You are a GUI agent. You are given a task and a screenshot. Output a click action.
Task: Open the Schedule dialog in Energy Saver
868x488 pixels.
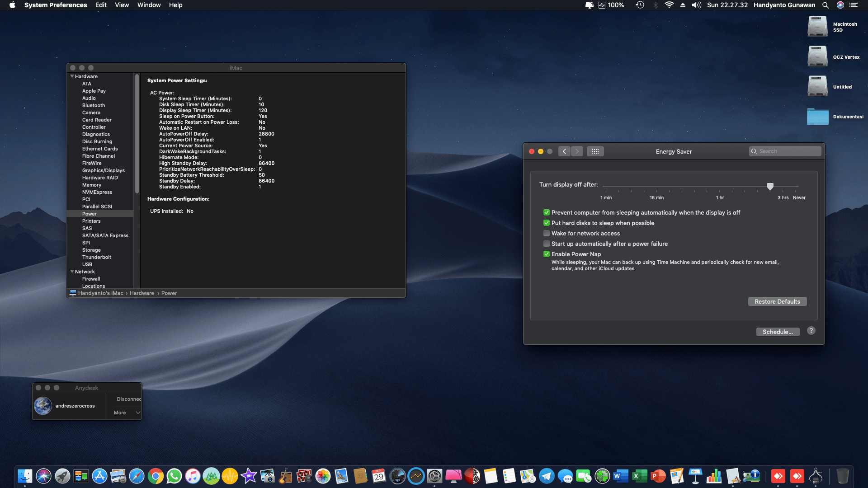click(778, 332)
